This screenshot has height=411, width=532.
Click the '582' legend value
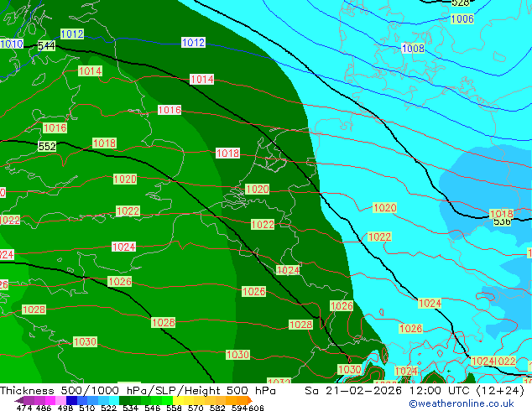217,408
